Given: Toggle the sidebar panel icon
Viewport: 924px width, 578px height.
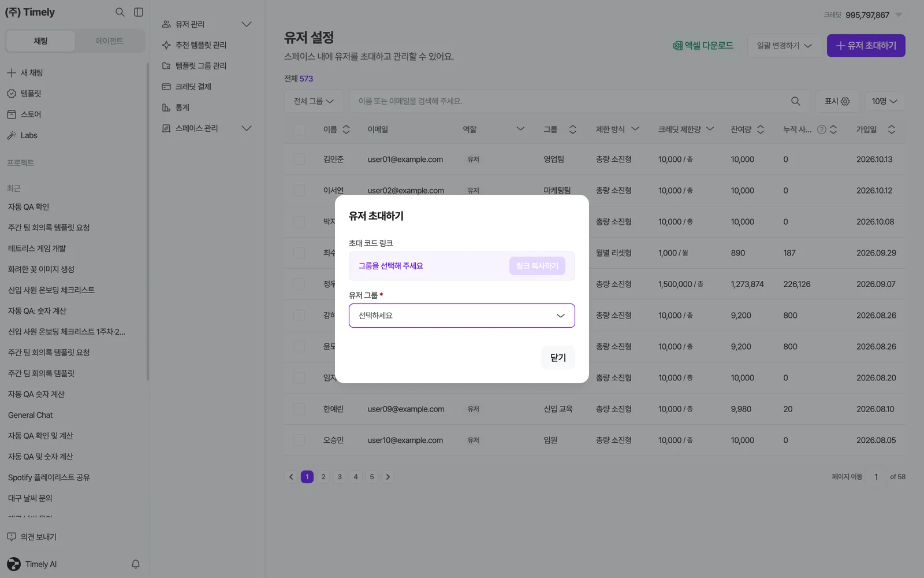Looking at the screenshot, I should pos(139,12).
